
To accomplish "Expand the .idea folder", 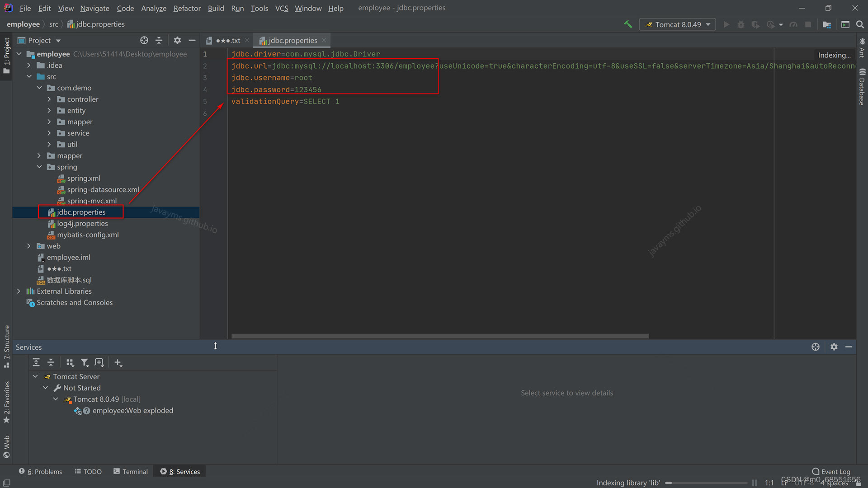I will point(29,65).
